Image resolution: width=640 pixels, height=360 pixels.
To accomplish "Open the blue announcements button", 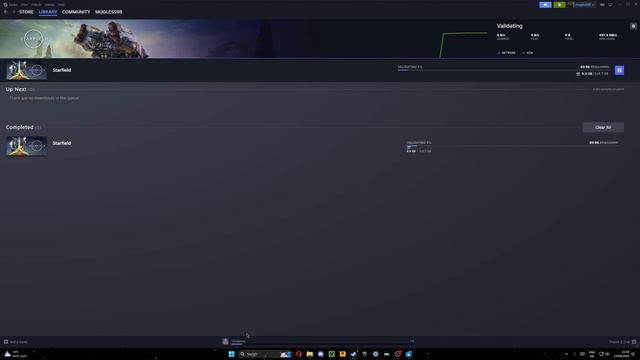I will pyautogui.click(x=545, y=4).
